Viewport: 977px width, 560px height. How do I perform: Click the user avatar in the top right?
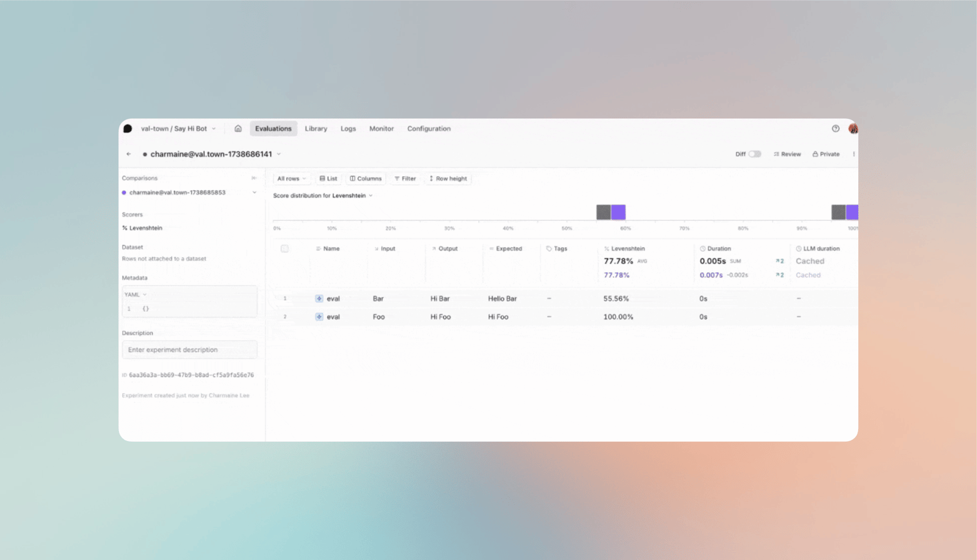click(x=852, y=128)
